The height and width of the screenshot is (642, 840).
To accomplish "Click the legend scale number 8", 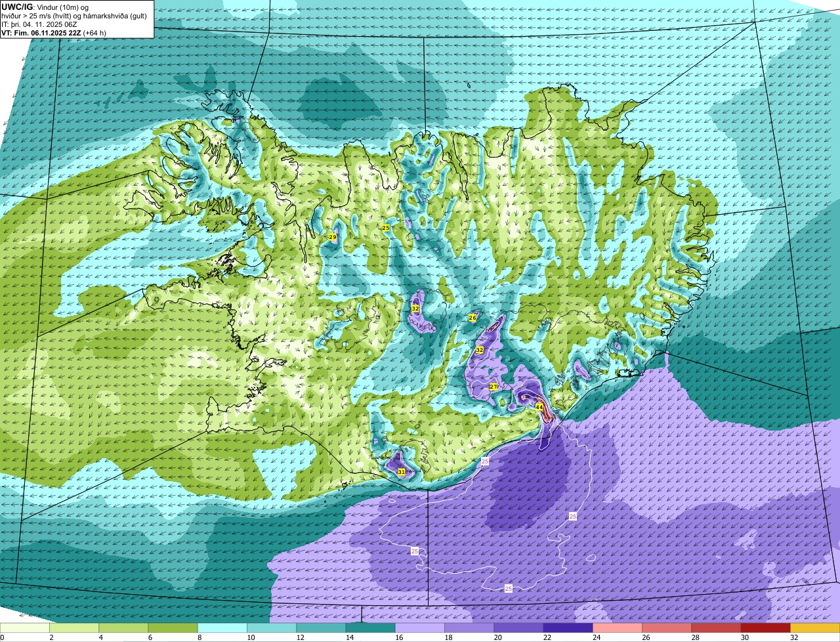I will (198, 637).
